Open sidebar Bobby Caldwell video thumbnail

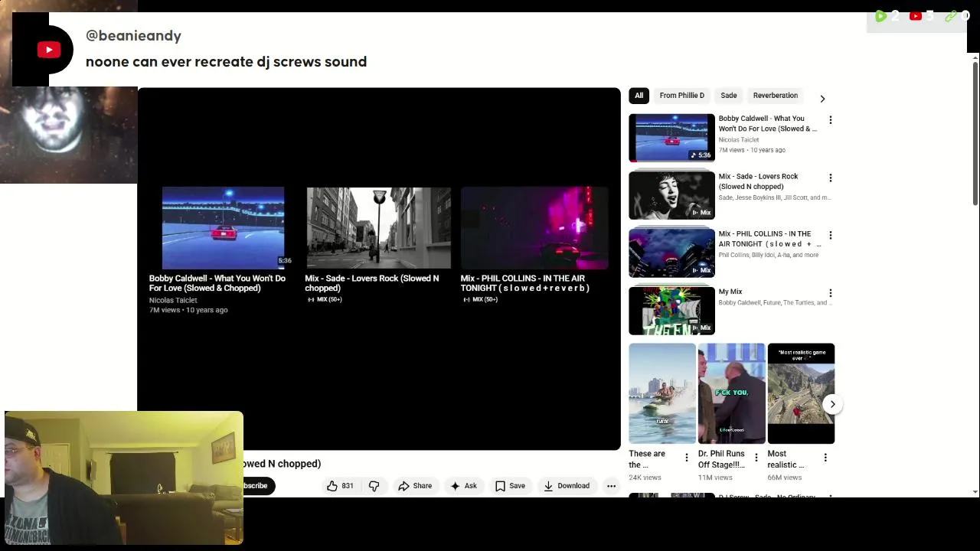coord(671,138)
